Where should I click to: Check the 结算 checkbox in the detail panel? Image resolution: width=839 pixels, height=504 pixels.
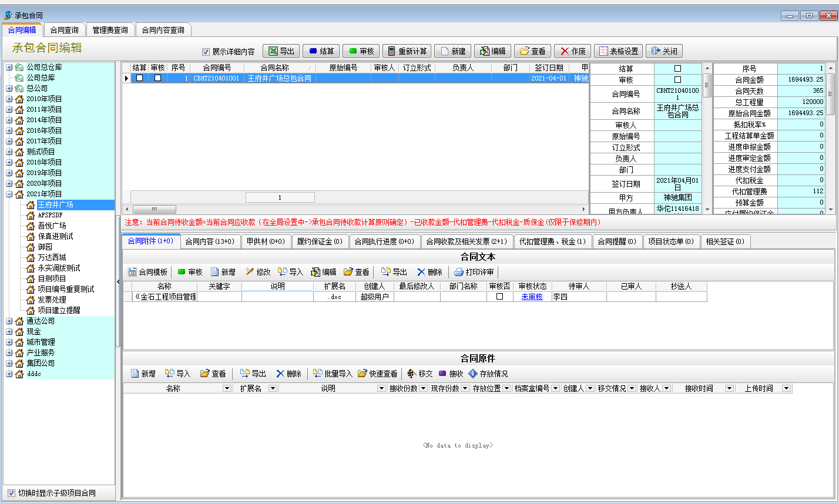coord(679,68)
